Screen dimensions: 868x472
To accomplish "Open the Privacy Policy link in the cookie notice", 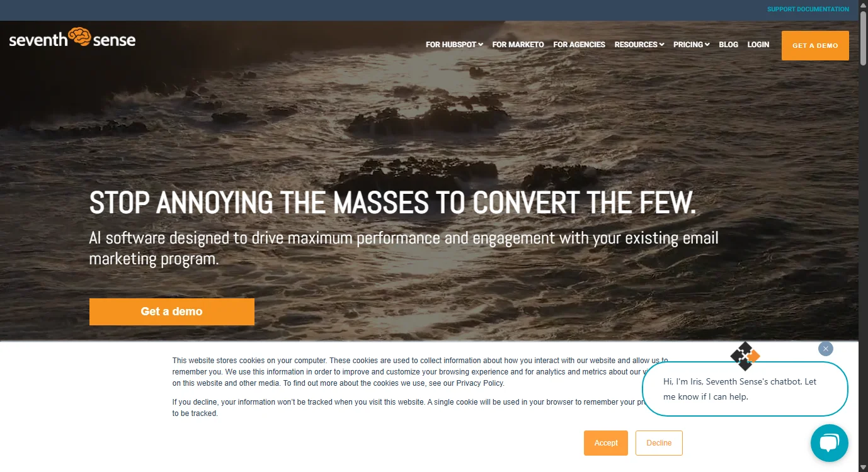I will coord(480,383).
